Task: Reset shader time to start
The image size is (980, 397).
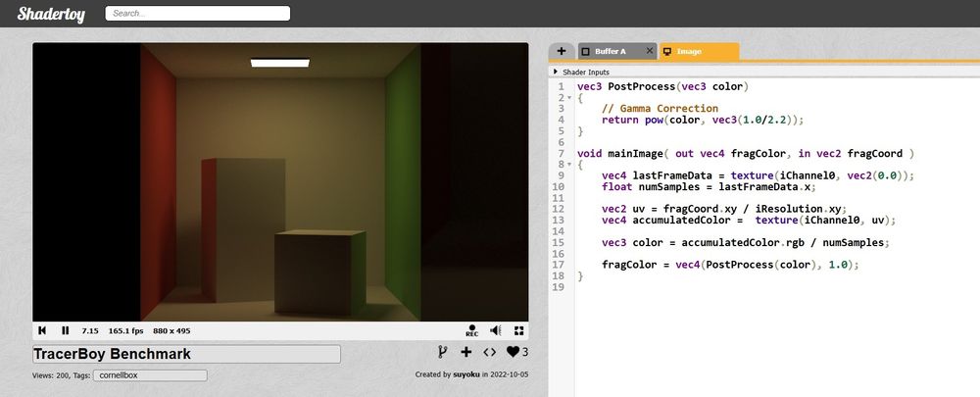Action: click(x=42, y=330)
